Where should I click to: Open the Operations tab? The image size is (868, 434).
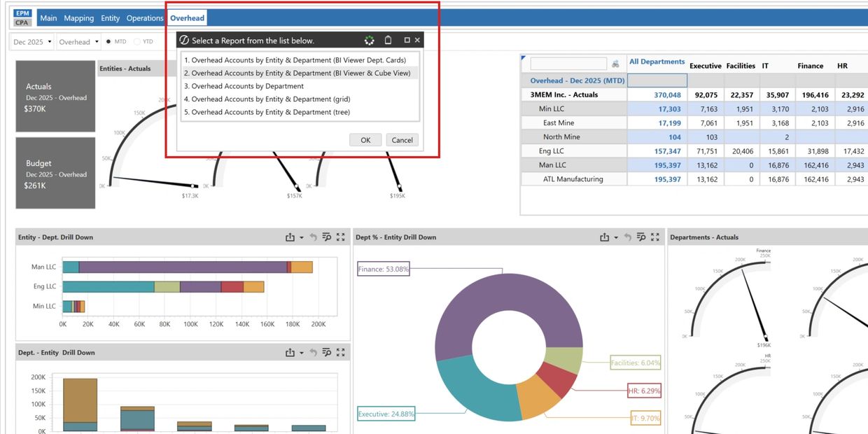click(x=145, y=18)
